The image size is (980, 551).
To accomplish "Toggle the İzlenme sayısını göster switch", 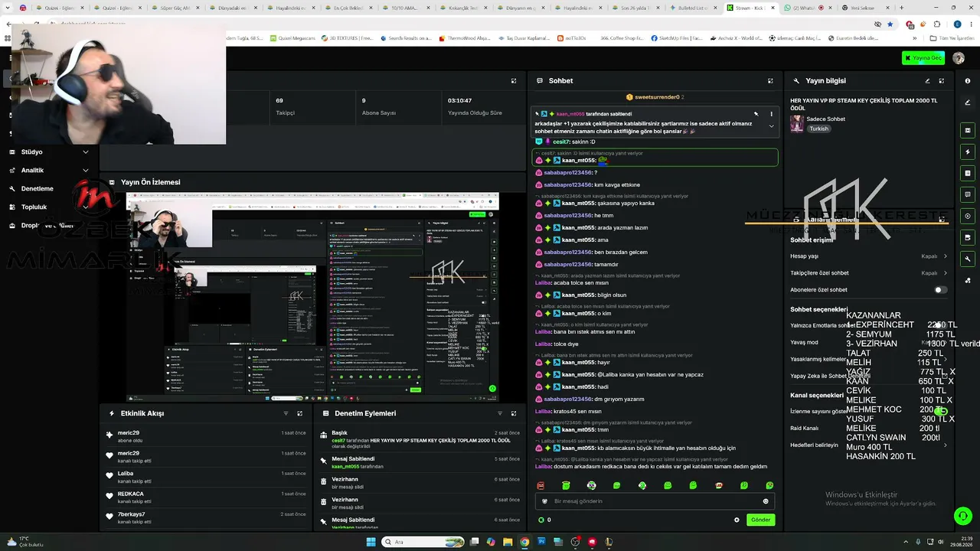I will [941, 411].
